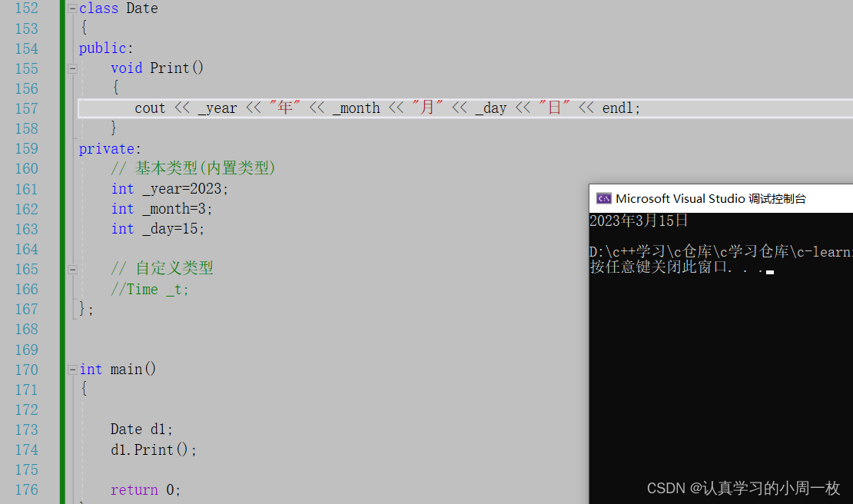
Task: Collapse the class Date code block
Action: coord(72,8)
